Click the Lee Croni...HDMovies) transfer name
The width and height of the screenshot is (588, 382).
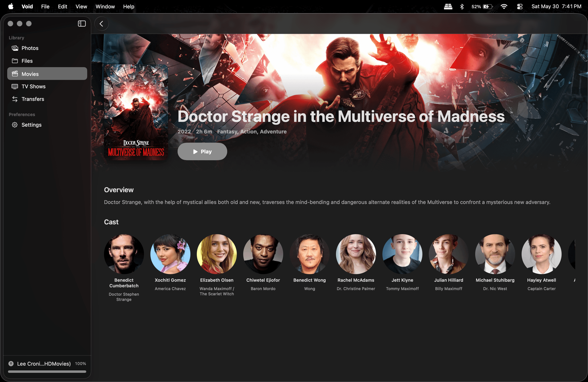44,364
